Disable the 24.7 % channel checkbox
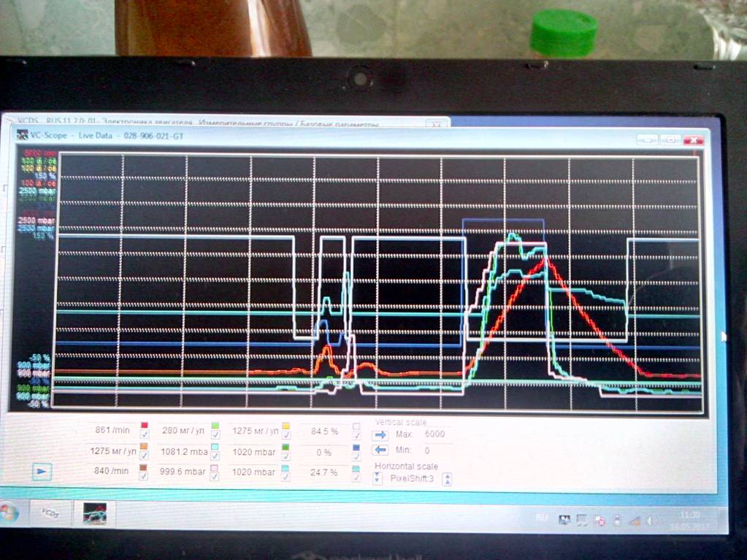The image size is (747, 560). pyautogui.click(x=356, y=477)
